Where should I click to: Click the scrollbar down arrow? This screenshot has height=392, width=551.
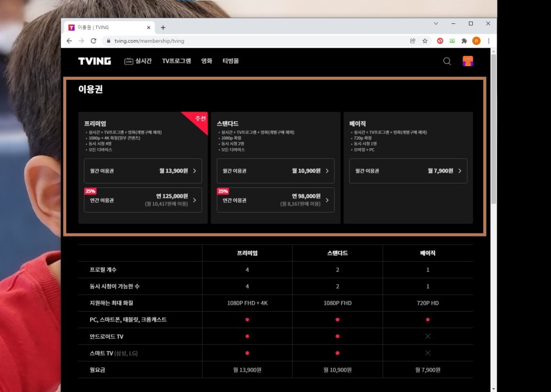click(x=493, y=389)
